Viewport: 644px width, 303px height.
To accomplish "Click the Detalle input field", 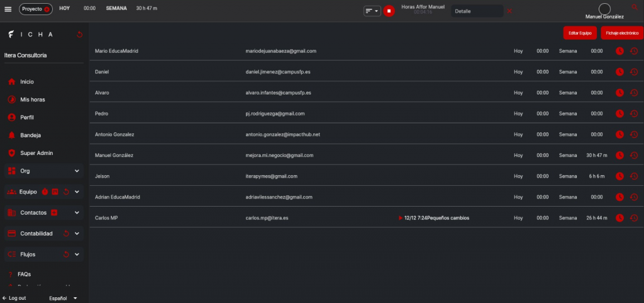I will pyautogui.click(x=476, y=11).
